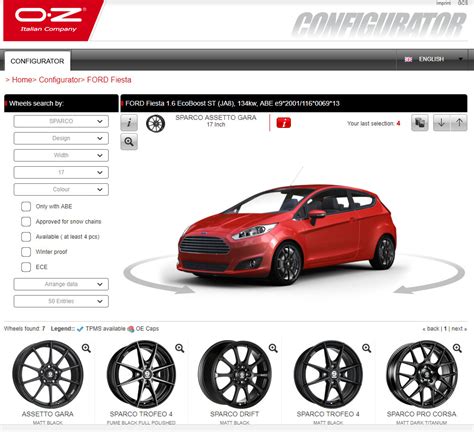Rotate car using the left curved arrow
The width and height of the screenshot is (474, 432).
pos(158,275)
